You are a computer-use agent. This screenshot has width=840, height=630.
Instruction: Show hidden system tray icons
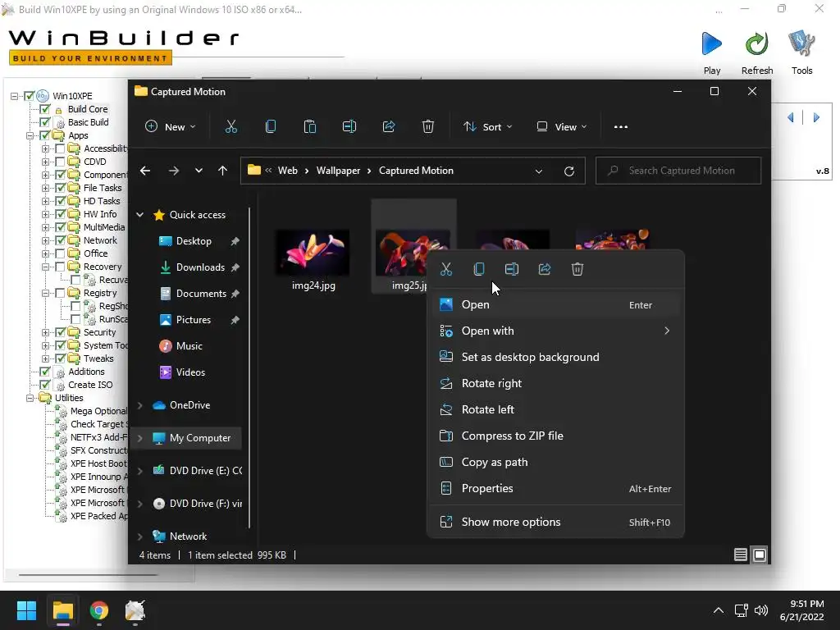click(719, 610)
